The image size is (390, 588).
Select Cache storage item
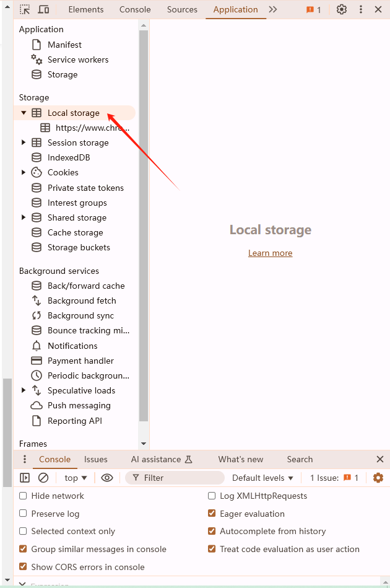(x=74, y=232)
